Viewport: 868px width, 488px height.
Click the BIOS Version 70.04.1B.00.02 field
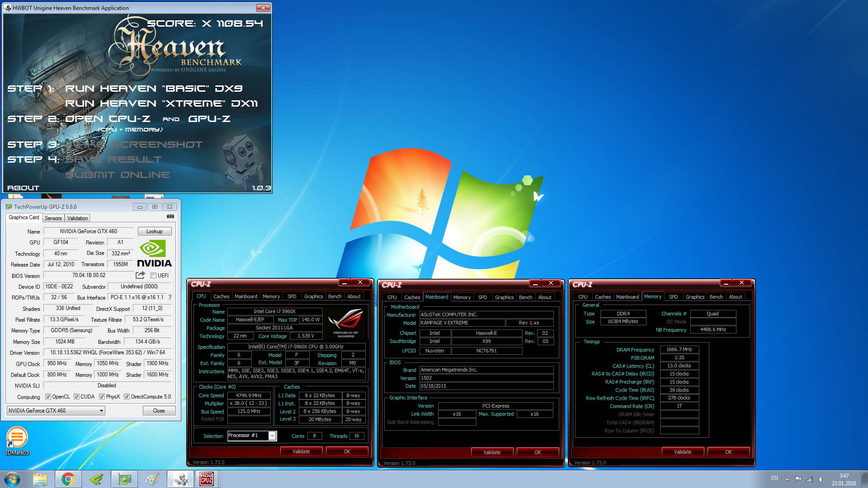pos(89,275)
